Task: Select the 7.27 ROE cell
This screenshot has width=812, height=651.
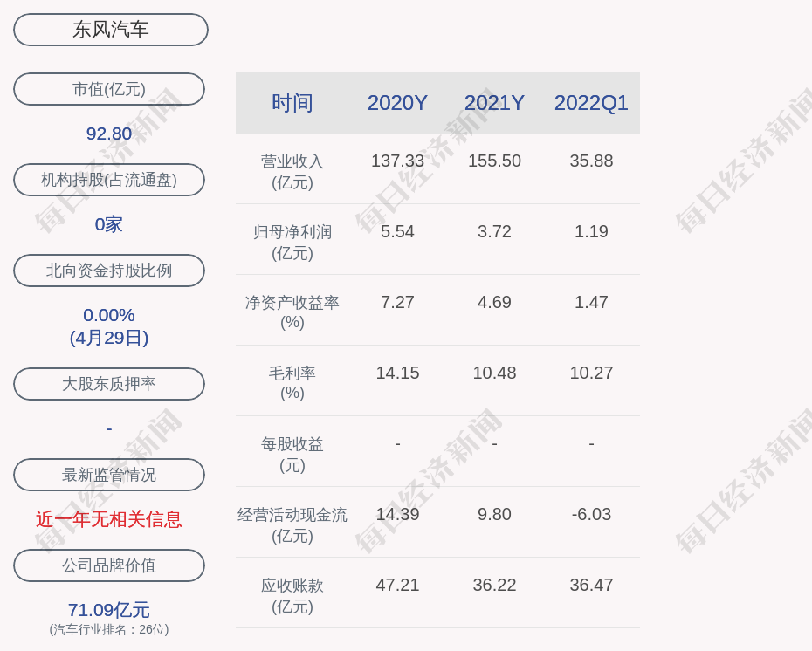Action: 398,302
